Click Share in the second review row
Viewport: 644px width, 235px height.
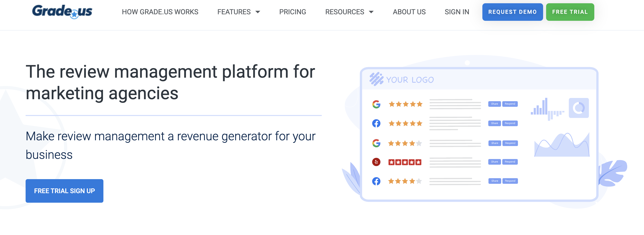click(494, 123)
